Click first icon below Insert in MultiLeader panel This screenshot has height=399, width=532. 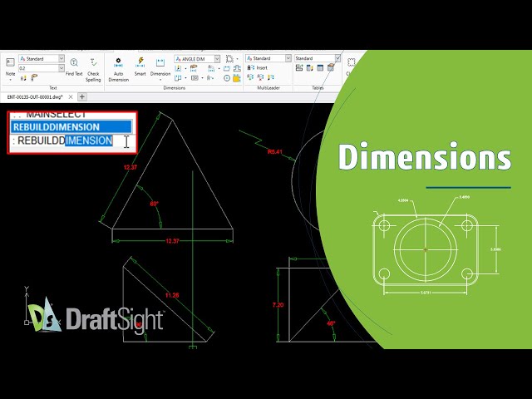pos(250,77)
